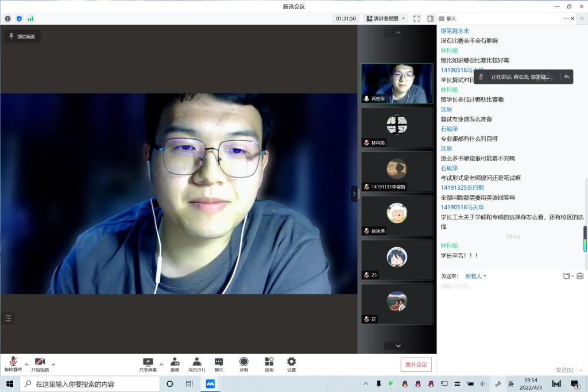Click the 离开会议 leave meeting button
This screenshot has width=588, height=392.
pyautogui.click(x=416, y=364)
